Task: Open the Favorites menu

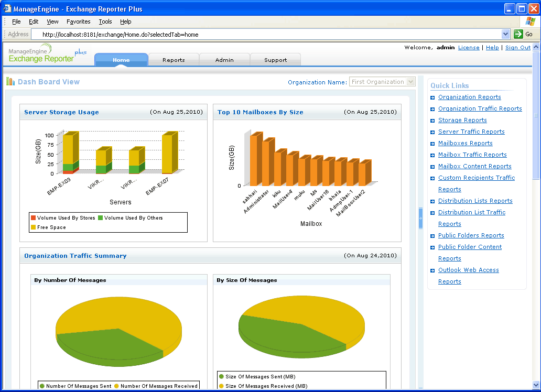Action: point(78,21)
